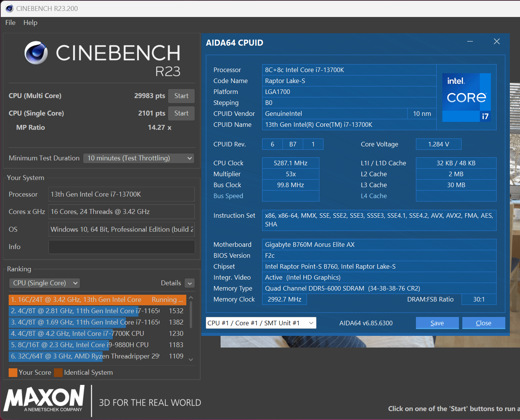Select ranking row AMD Ryzen Threadripper
Image resolution: width=520 pixels, height=420 pixels.
(97, 356)
